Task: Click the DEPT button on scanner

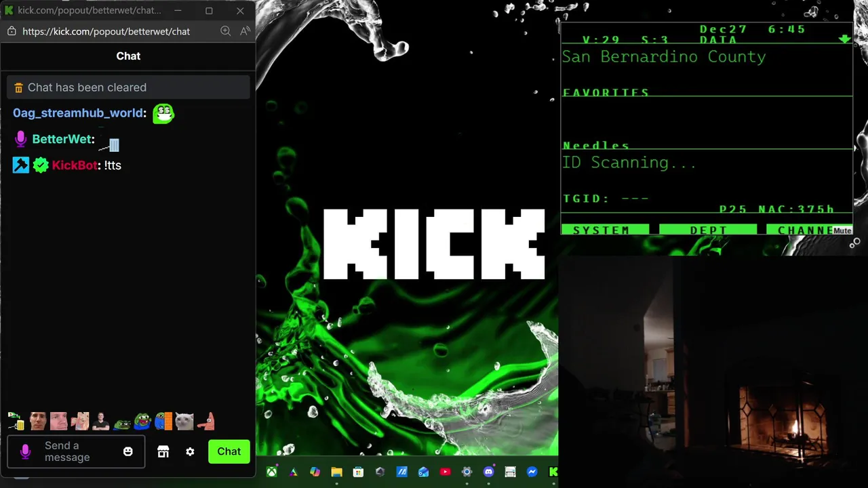Action: (x=708, y=230)
